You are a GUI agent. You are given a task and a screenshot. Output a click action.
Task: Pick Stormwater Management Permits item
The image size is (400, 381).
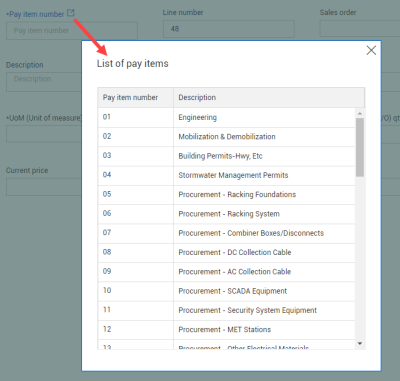[x=226, y=175]
